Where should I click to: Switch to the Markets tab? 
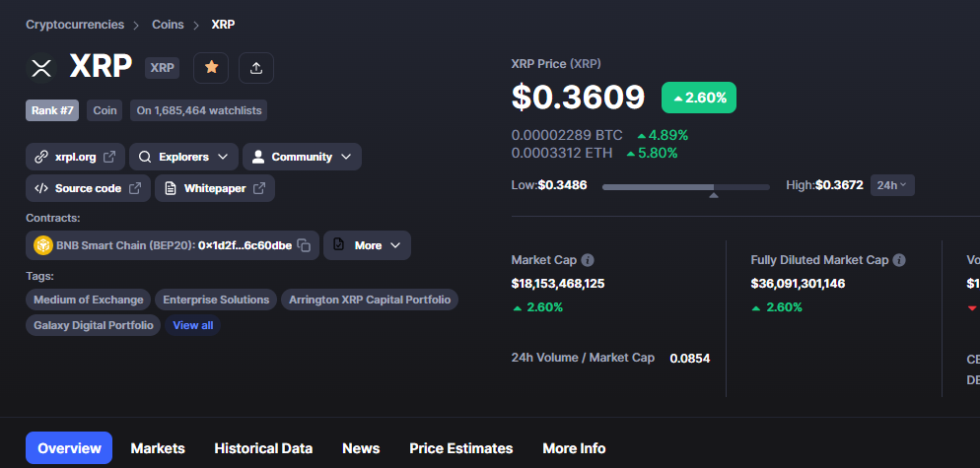pyautogui.click(x=158, y=448)
